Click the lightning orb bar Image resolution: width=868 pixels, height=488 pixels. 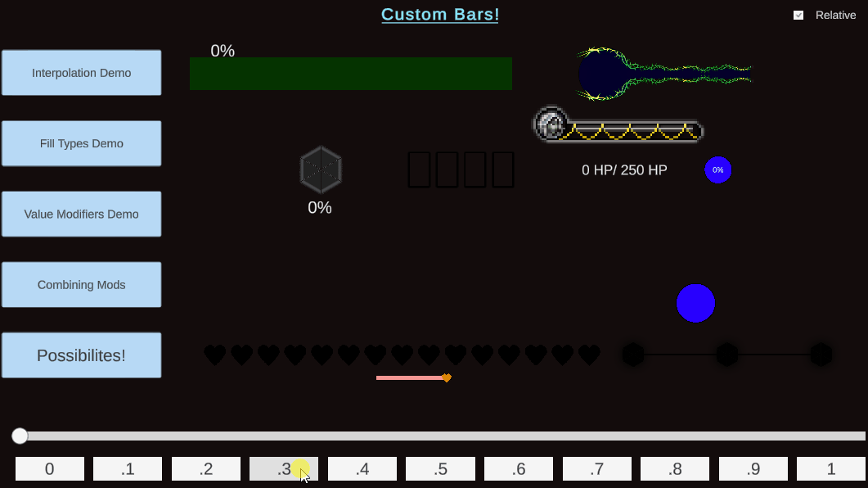[x=664, y=74]
